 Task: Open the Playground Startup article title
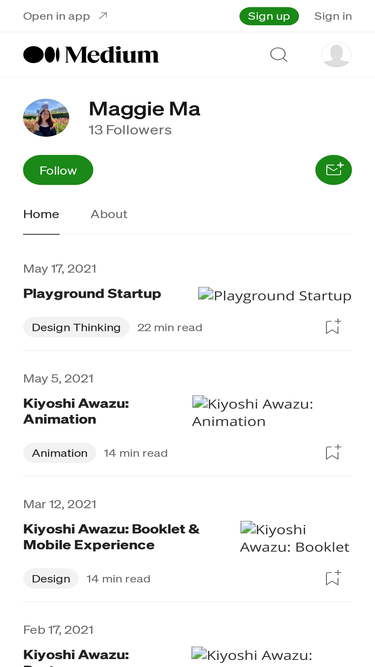pyautogui.click(x=92, y=294)
